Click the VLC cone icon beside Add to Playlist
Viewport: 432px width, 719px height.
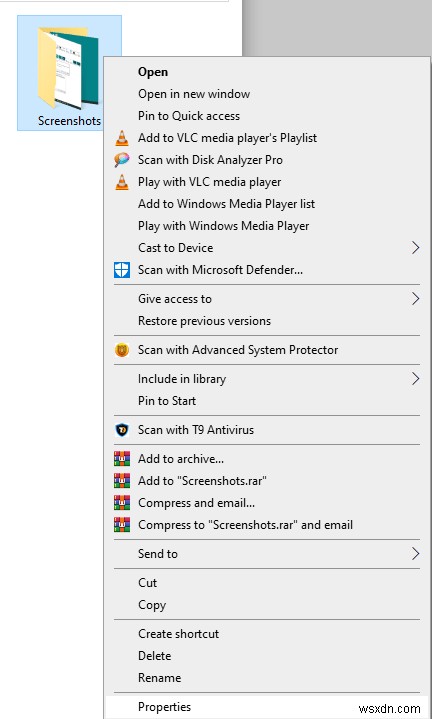[122, 138]
